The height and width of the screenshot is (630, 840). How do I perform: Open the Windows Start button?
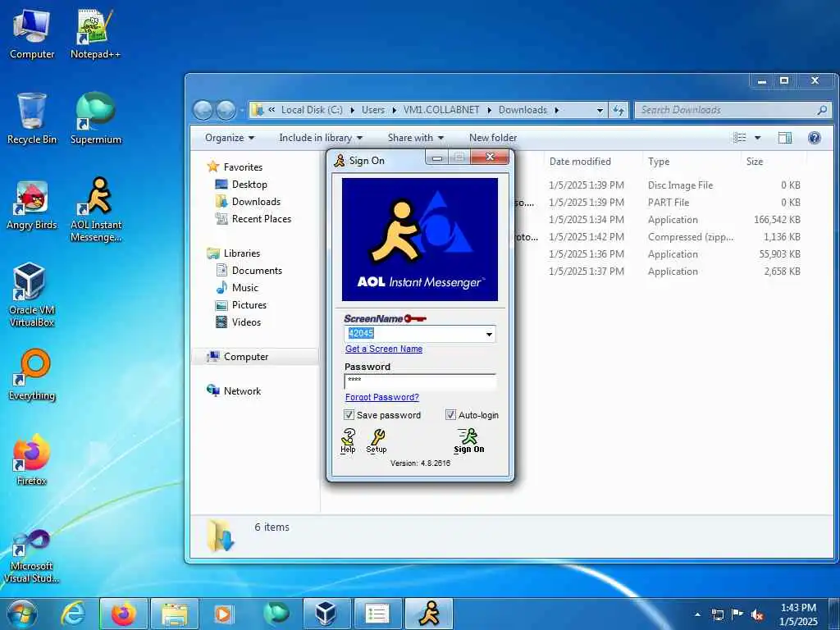pos(21,614)
